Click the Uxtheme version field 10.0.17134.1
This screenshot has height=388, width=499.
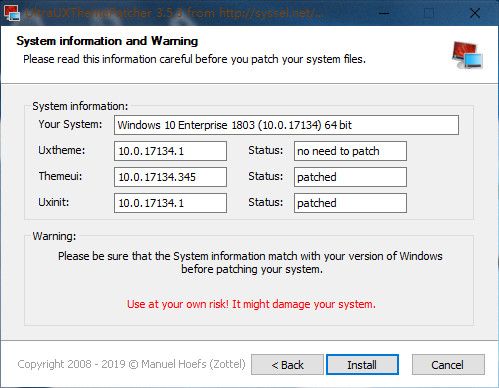click(170, 151)
